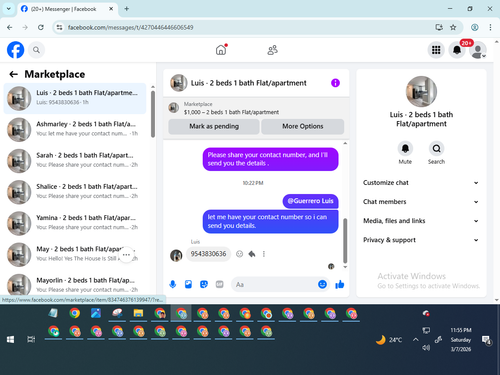Click Mark as pending button

(x=214, y=126)
